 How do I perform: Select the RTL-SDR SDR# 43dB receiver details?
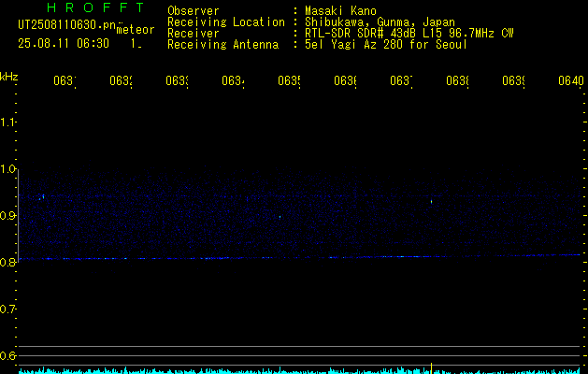pyautogui.click(x=409, y=34)
